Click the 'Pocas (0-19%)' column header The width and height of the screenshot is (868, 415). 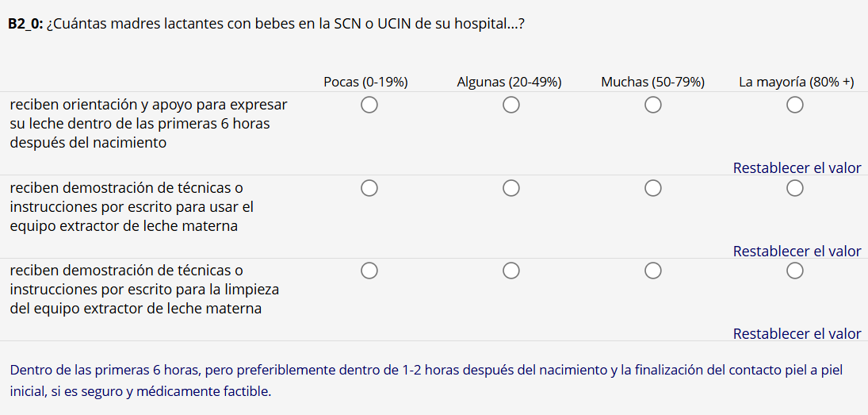click(365, 82)
